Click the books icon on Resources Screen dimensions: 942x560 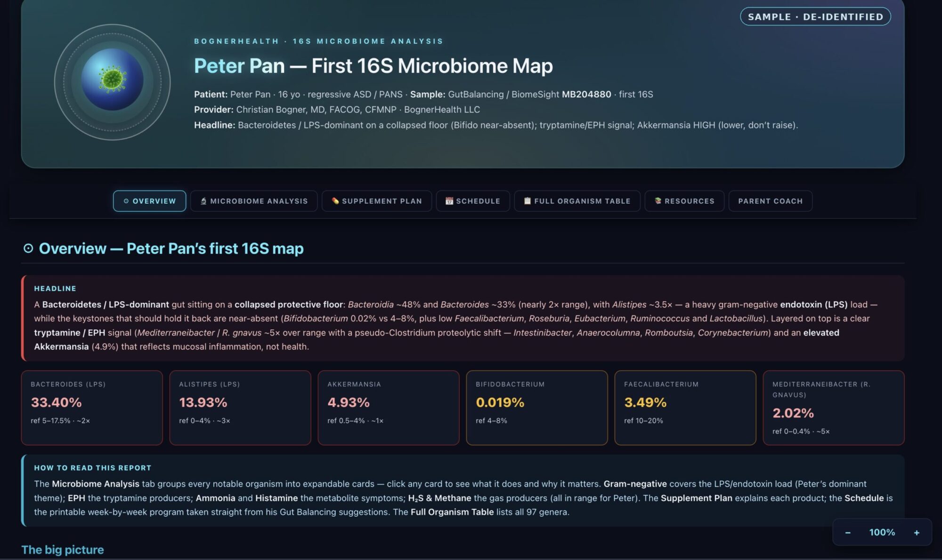tap(658, 201)
